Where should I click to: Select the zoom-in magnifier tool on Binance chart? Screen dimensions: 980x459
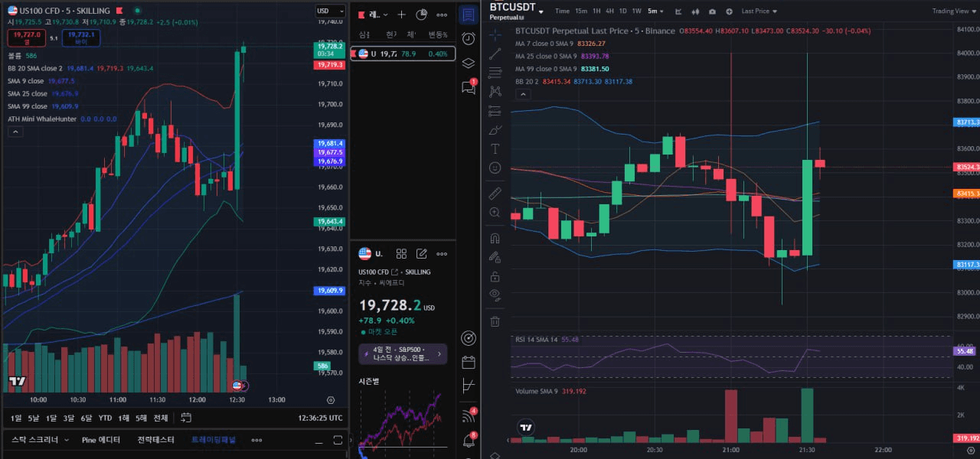point(495,212)
